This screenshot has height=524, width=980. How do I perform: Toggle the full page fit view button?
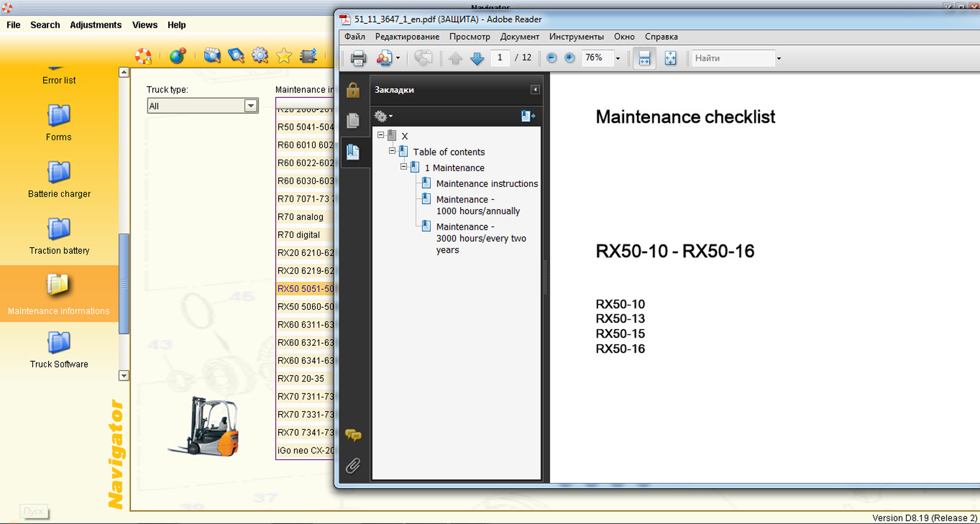[670, 58]
